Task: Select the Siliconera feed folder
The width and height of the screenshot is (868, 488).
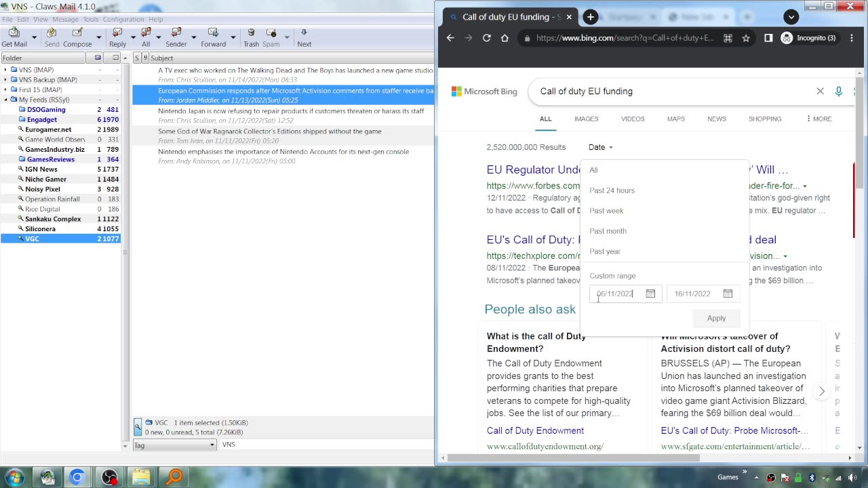Action: 40,228
